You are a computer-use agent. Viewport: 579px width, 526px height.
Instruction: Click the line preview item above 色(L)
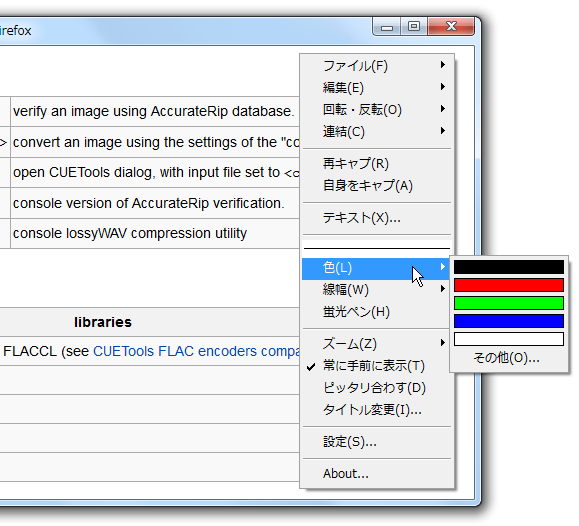pyautogui.click(x=376, y=248)
